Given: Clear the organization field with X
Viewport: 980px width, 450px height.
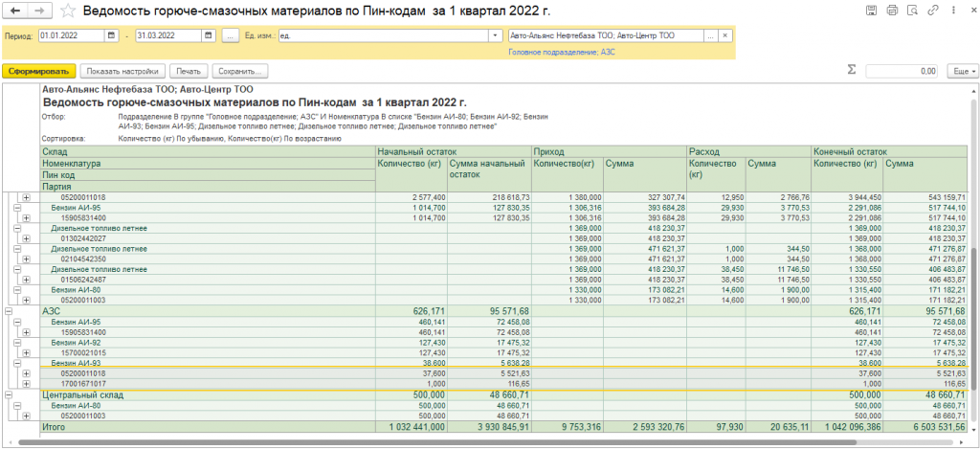Looking at the screenshot, I should (x=725, y=35).
